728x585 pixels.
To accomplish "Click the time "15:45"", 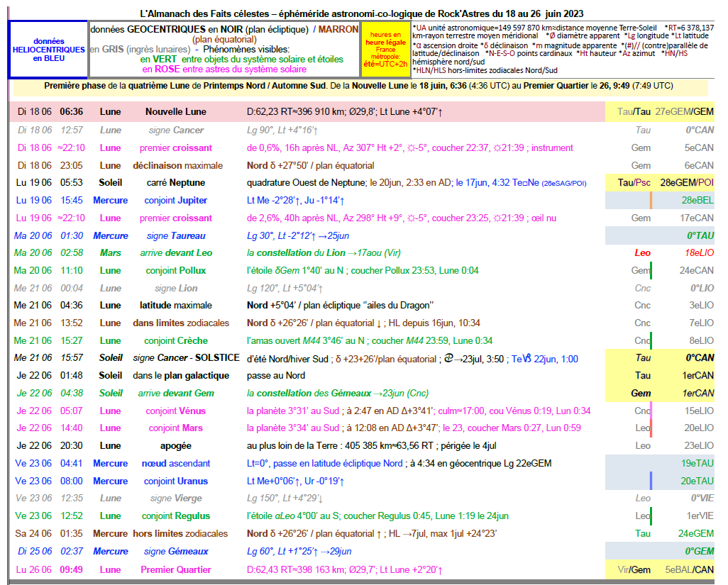I will pyautogui.click(x=72, y=201).
